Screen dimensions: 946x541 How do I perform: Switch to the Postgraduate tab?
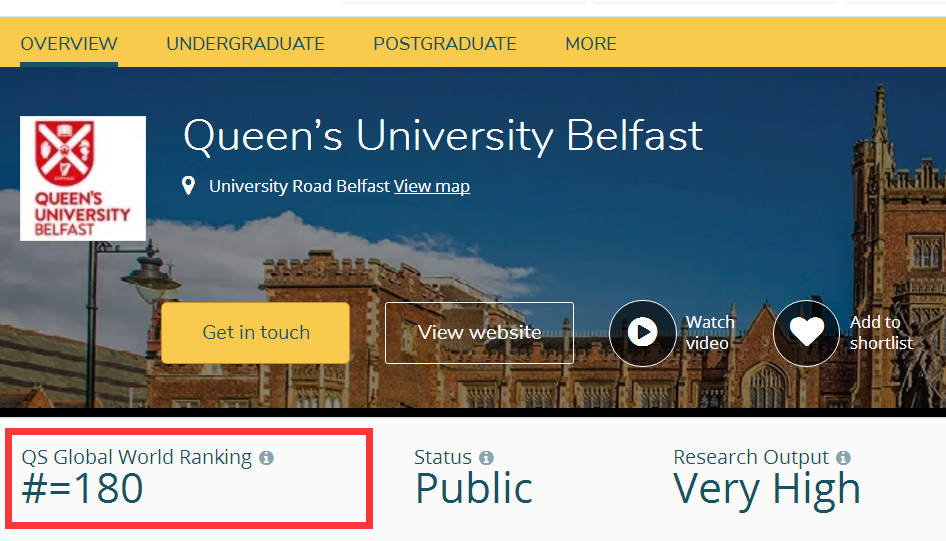445,44
